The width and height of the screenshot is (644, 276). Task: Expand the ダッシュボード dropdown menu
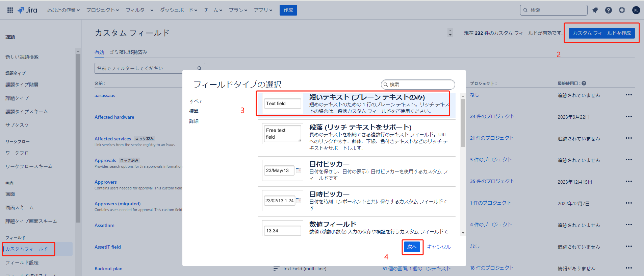click(178, 10)
